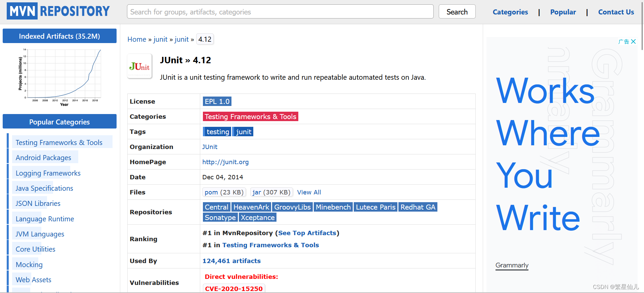Image resolution: width=644 pixels, height=293 pixels.
Task: Open Testing Frameworks & Tools category badge
Action: (251, 116)
